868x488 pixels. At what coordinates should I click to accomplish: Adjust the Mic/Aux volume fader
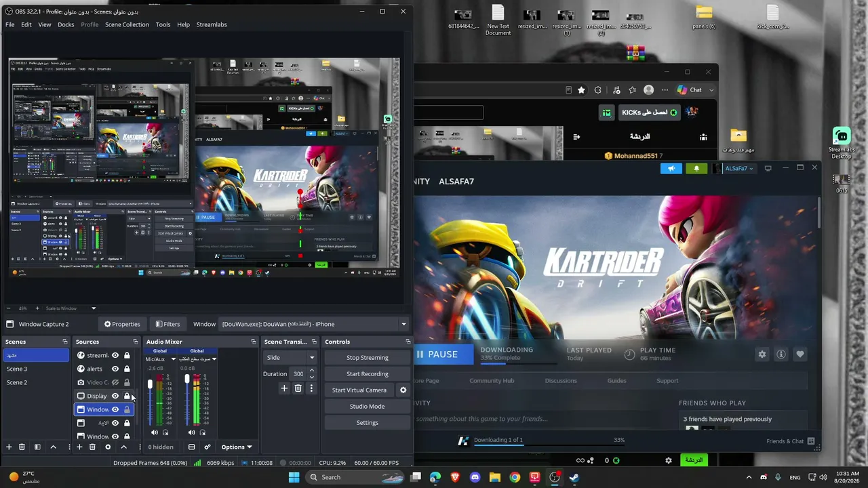click(150, 384)
